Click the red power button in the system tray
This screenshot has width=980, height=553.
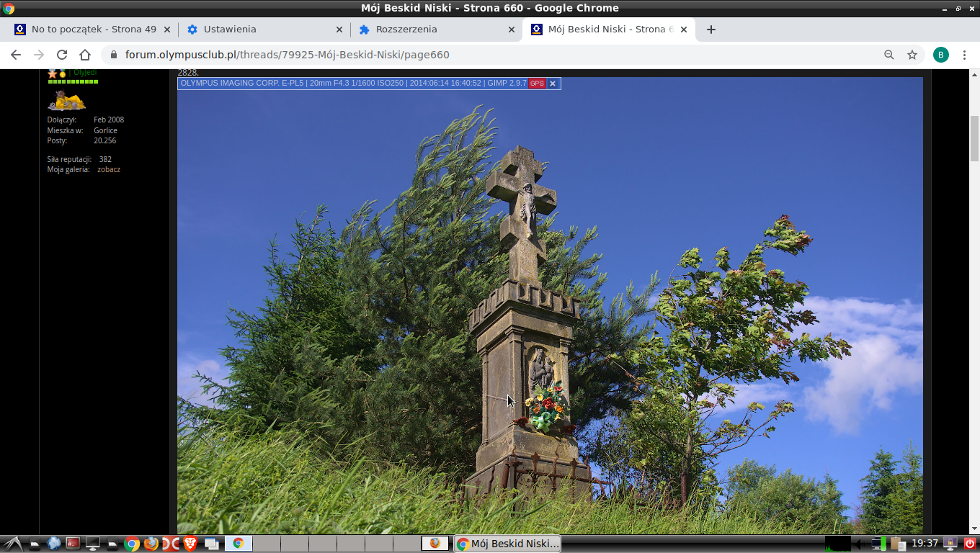970,544
